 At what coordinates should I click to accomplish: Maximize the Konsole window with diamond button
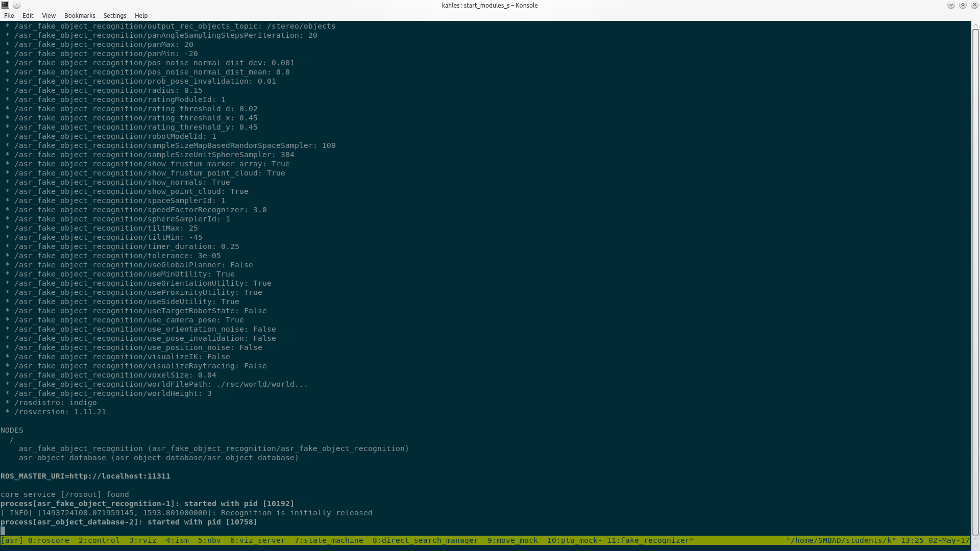point(962,5)
